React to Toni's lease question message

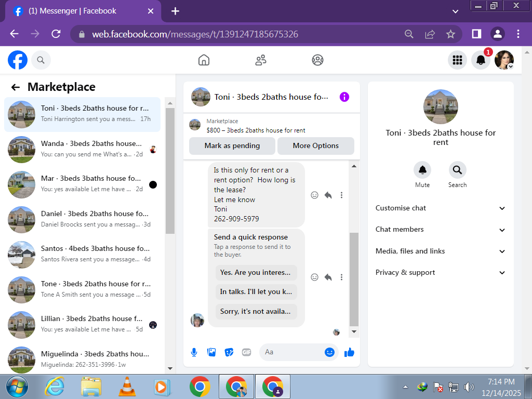coord(314,195)
